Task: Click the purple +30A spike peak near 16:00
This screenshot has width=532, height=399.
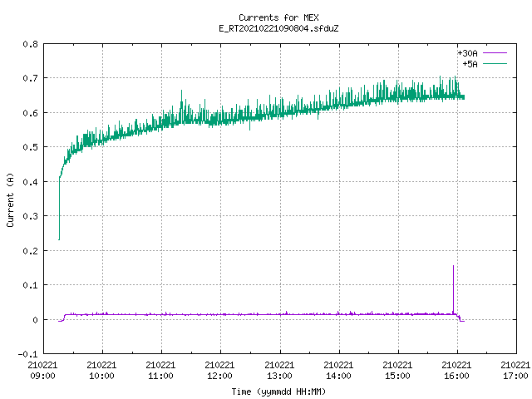Action: 453,266
